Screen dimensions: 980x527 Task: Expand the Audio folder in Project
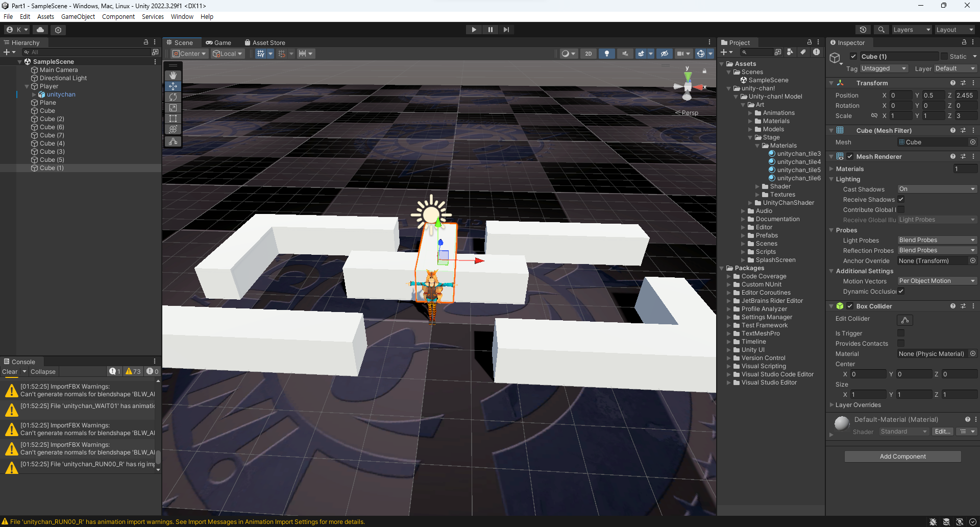click(x=743, y=211)
